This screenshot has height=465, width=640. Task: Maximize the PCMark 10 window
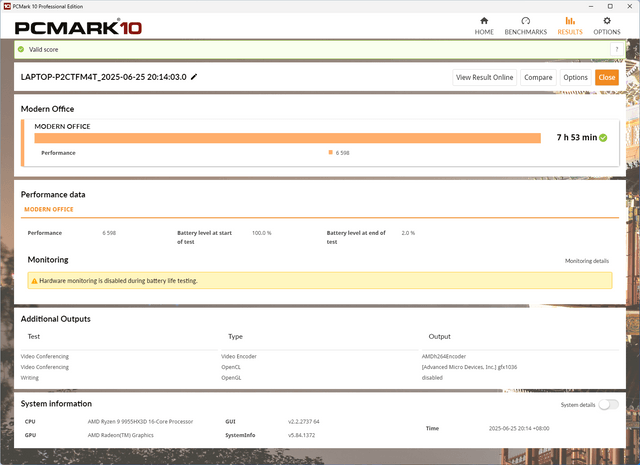pos(610,6)
